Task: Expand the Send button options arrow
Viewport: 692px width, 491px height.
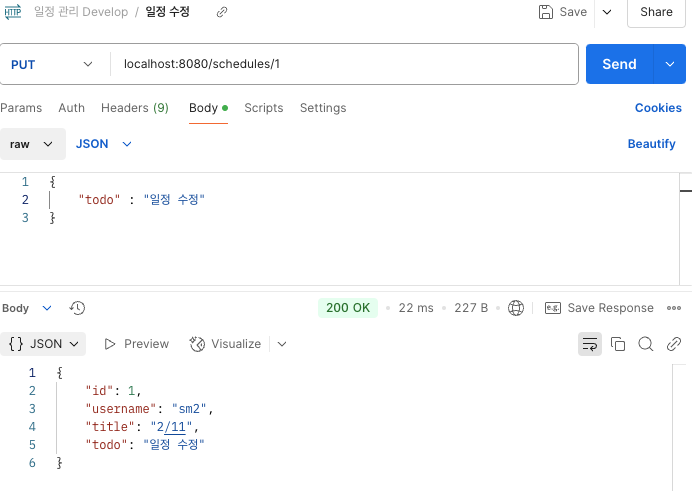Action: pos(669,64)
